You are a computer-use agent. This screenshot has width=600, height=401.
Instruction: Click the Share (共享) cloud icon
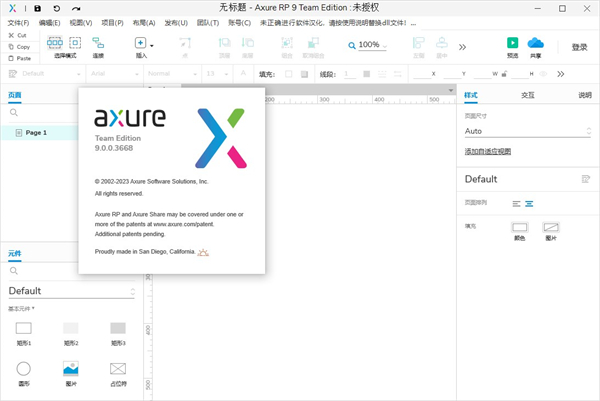coord(535,42)
